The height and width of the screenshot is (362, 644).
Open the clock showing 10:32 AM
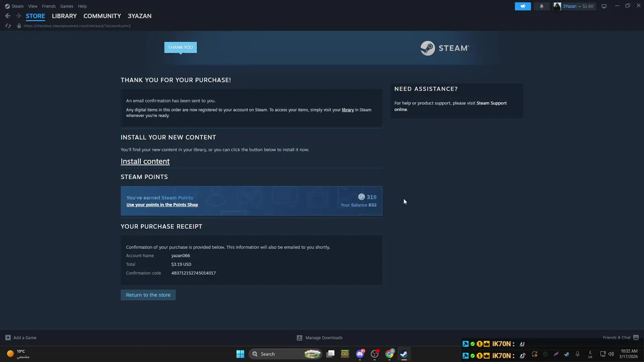pos(629,354)
